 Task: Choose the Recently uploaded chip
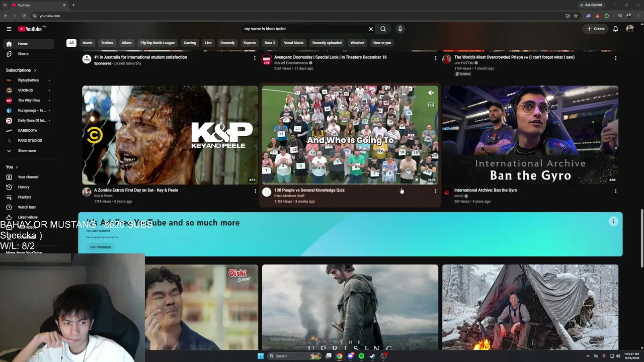pyautogui.click(x=327, y=43)
